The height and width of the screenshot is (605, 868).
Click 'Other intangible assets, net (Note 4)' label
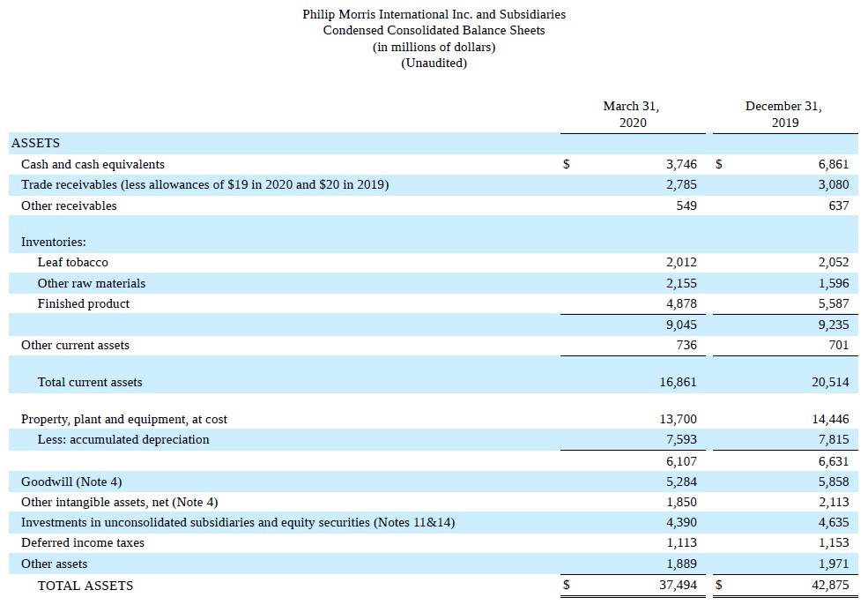point(120,503)
